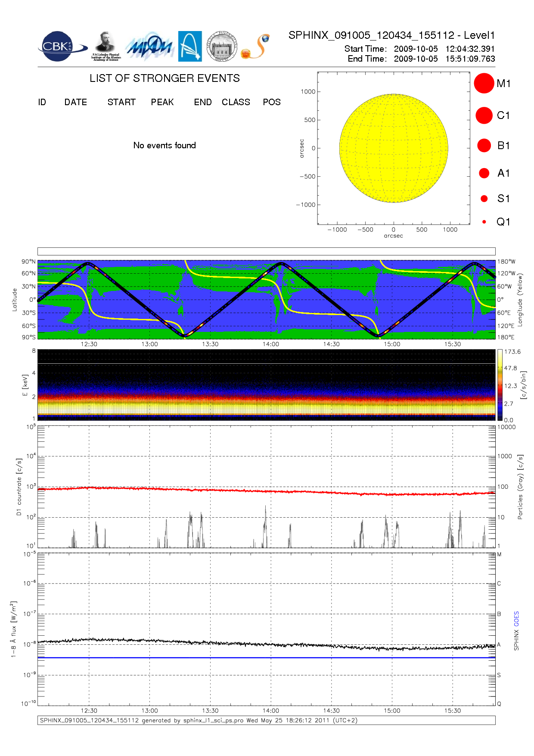Click the blue square arch logo
This screenshot has width=534, height=756.
click(190, 46)
